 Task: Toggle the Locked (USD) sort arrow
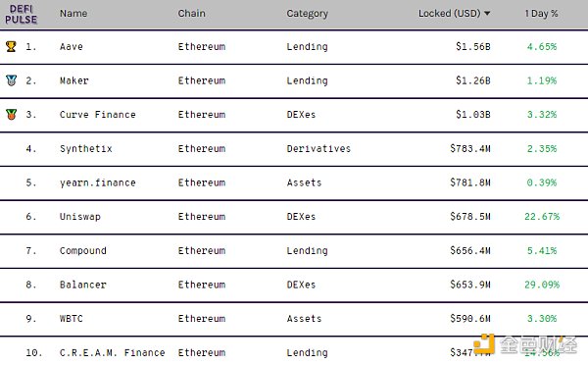[x=487, y=14]
